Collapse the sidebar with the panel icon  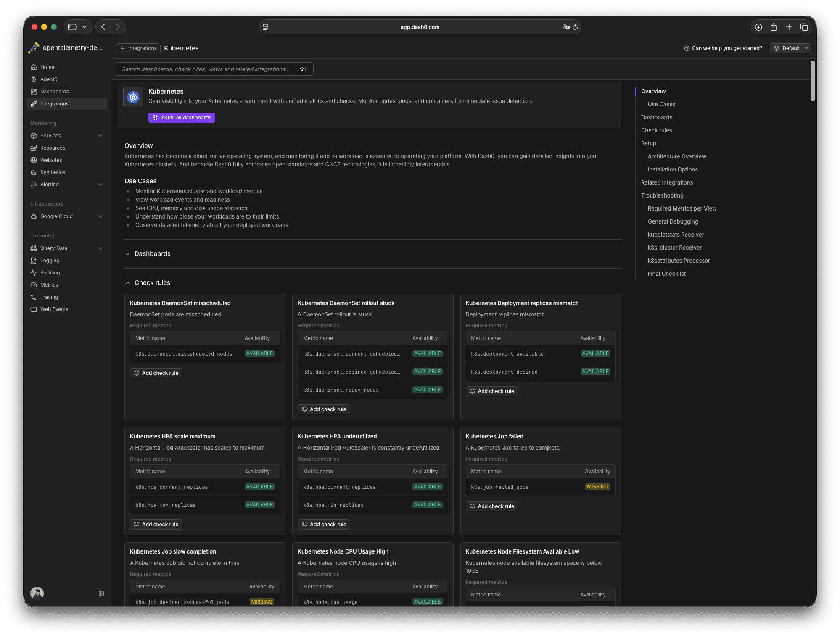pos(101,593)
